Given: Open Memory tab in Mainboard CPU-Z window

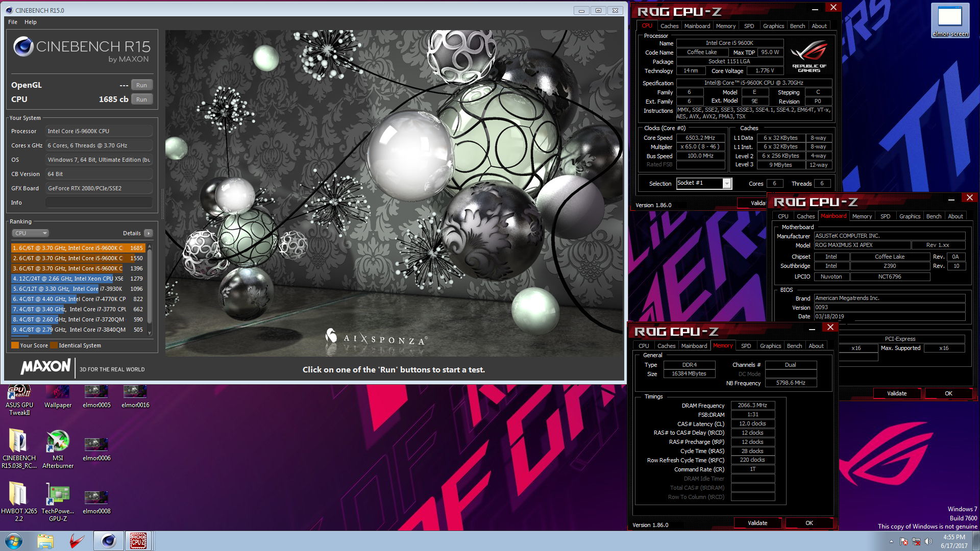Looking at the screenshot, I should 862,216.
